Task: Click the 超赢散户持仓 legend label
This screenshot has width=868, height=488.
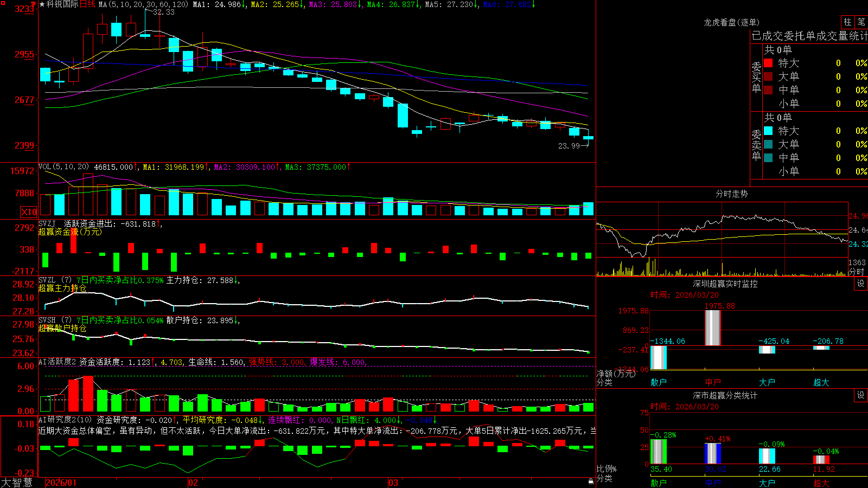Action: [62, 328]
